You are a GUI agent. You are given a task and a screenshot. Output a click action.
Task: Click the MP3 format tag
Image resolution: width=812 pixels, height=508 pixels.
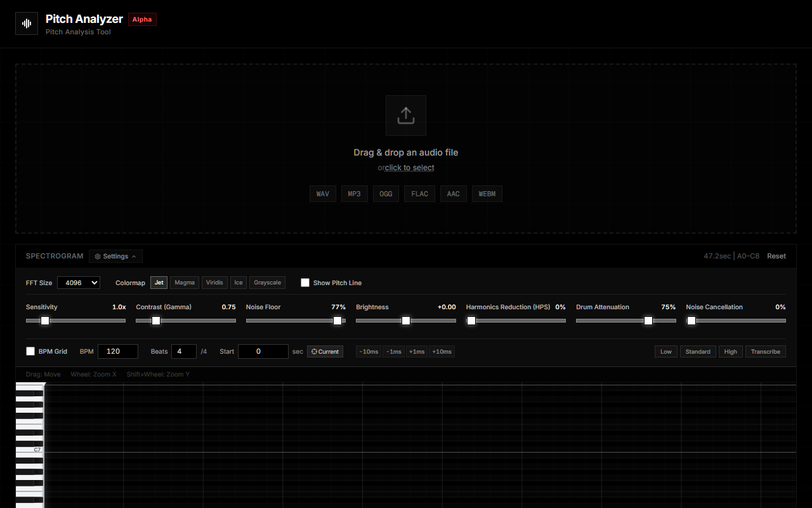354,194
